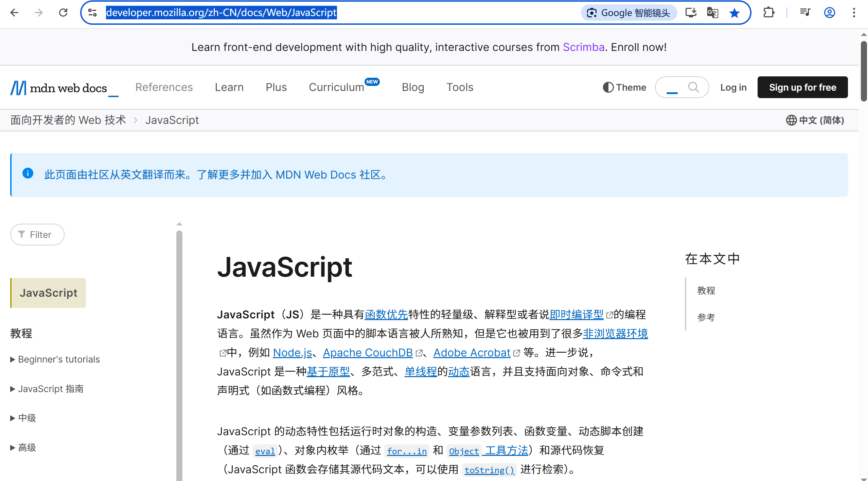Click Sign up for free button
The width and height of the screenshot is (868, 481).
(802, 87)
